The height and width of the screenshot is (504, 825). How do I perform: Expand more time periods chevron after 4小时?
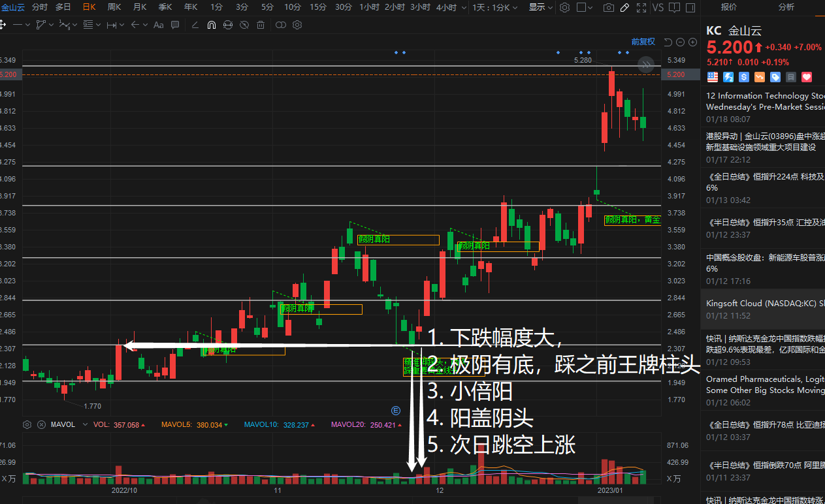pos(464,7)
